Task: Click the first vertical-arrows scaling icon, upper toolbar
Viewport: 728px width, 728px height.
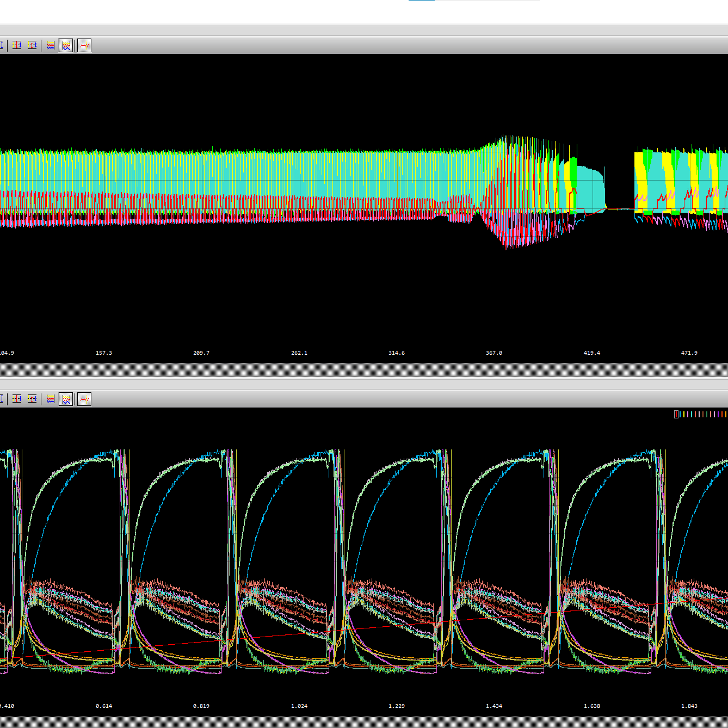Action: click(17, 45)
